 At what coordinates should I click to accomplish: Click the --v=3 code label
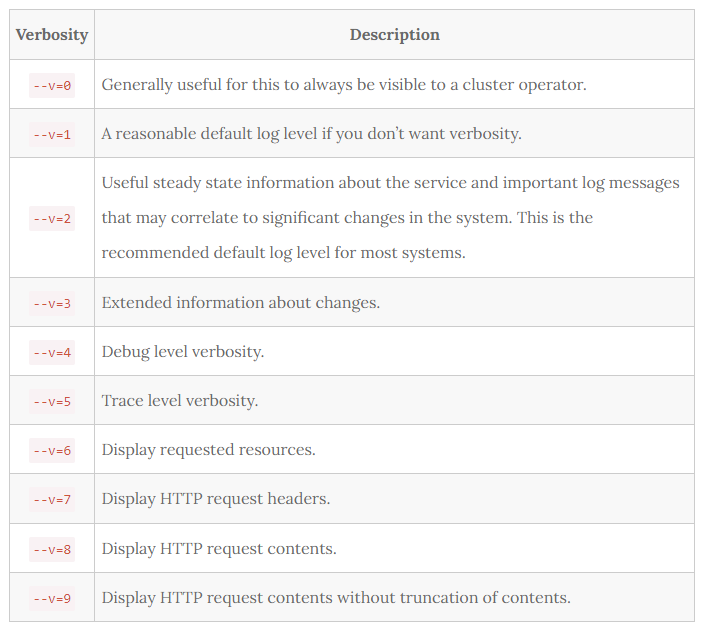(52, 303)
